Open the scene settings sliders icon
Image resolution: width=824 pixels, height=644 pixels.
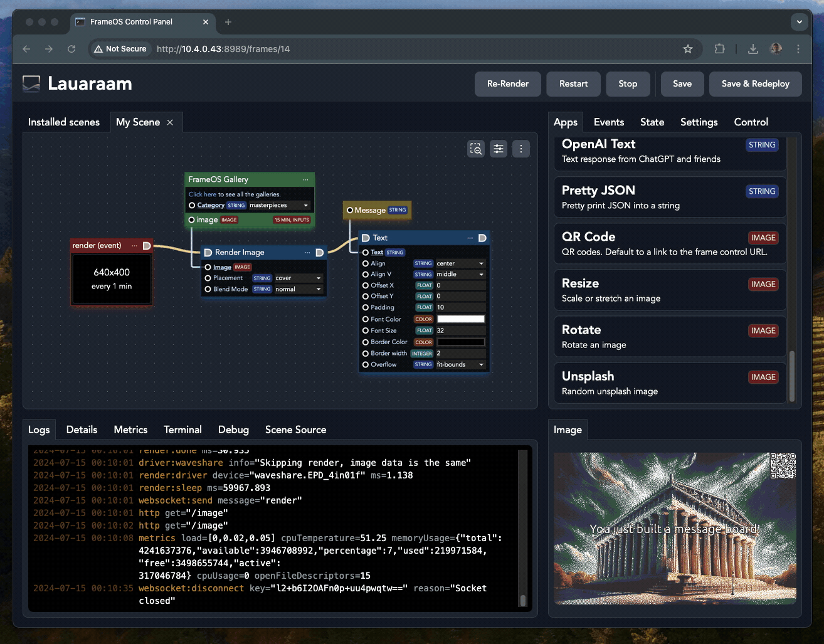[499, 149]
